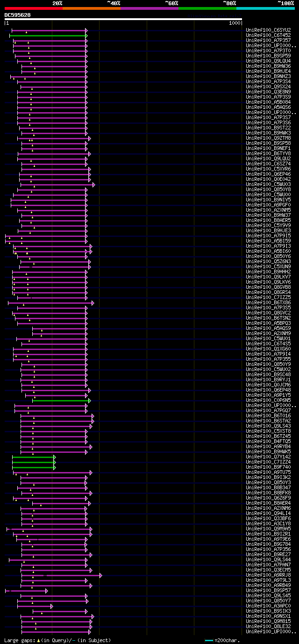299x644 pixels.
Task: Open hit UniRef100_C6SYU2
Action: point(268,30)
